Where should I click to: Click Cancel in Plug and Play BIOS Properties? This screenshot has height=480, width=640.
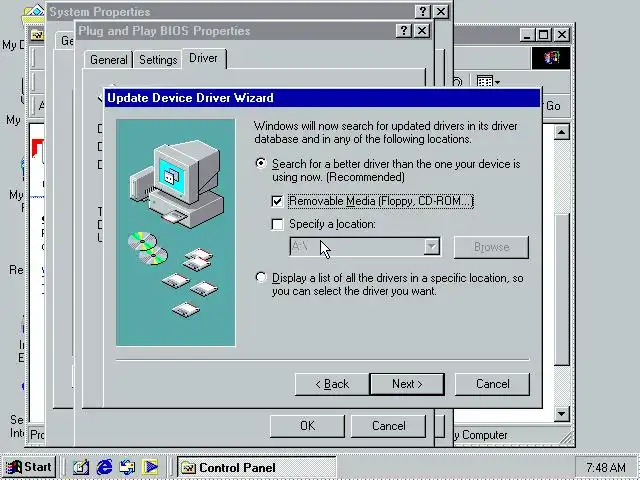(x=389, y=426)
